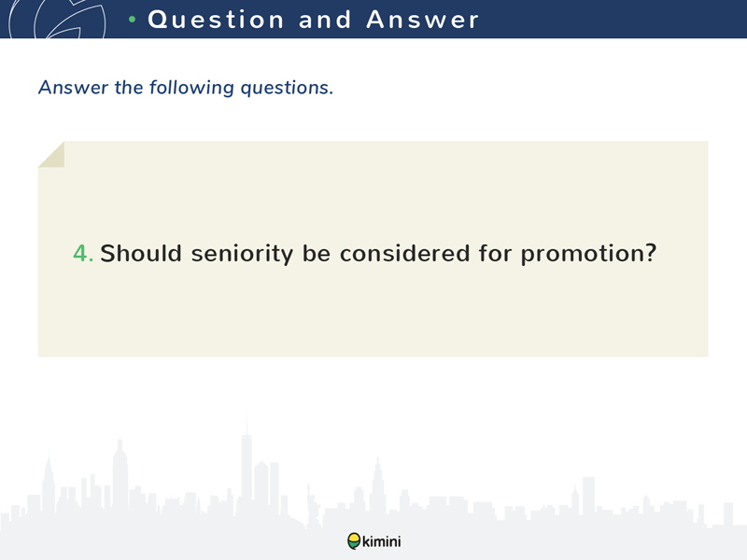The image size is (747, 560).
Task: Click the green bullet dot before the title
Action: (133, 20)
